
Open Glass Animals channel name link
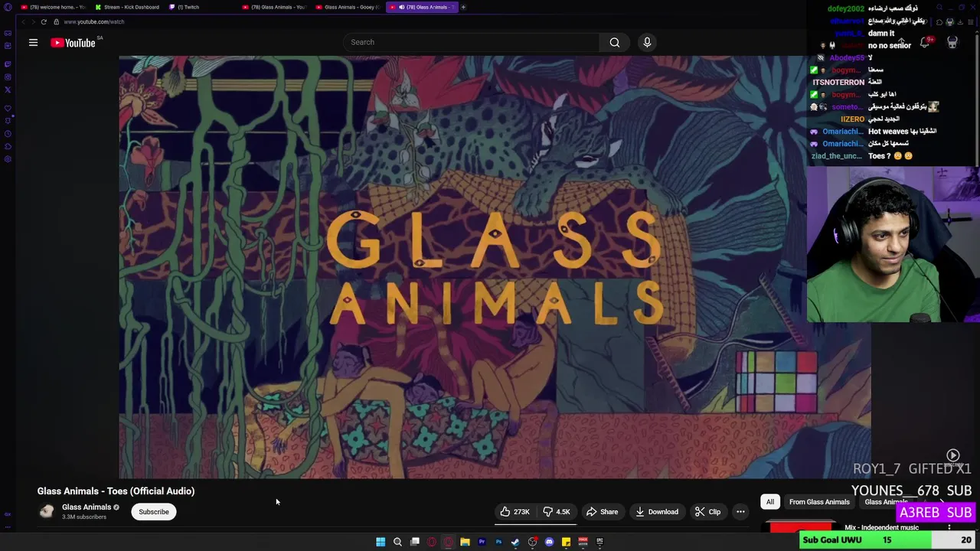(x=87, y=507)
